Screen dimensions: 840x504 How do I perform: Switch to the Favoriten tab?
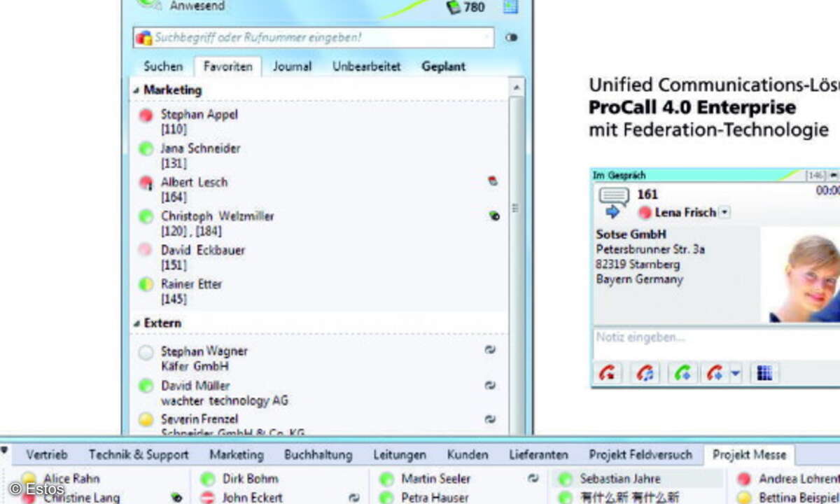click(228, 66)
